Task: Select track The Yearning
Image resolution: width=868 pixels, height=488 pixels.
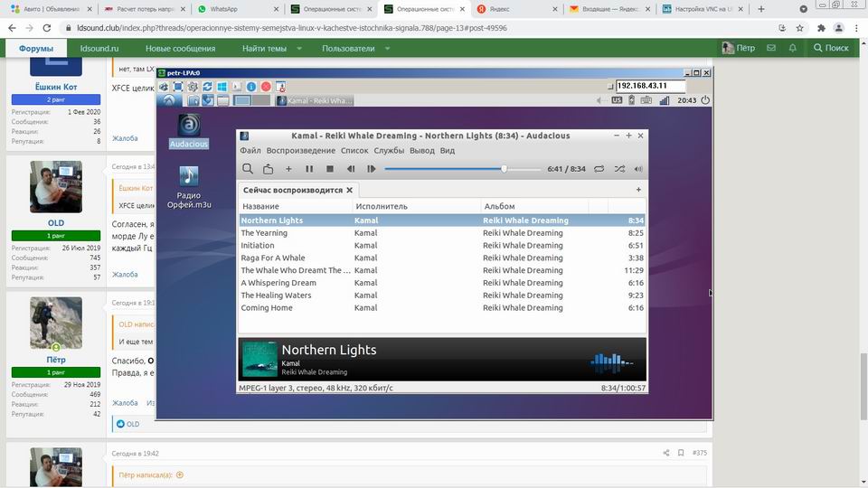Action: [x=442, y=233]
